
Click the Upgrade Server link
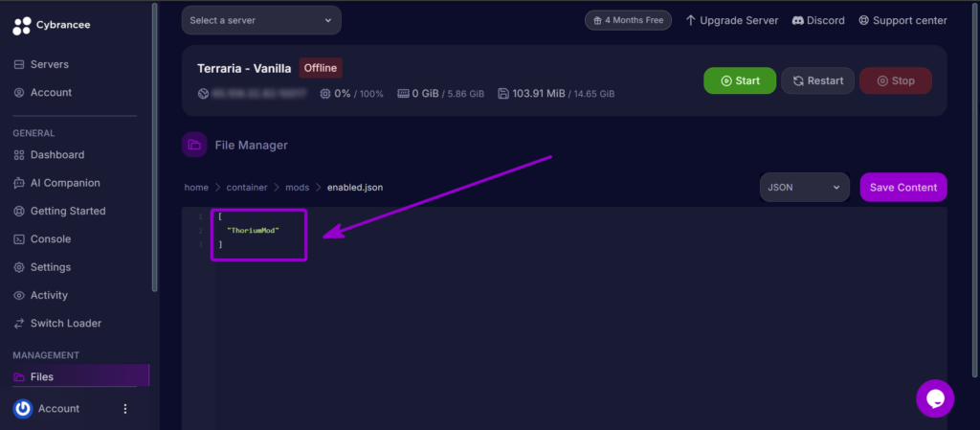point(732,21)
